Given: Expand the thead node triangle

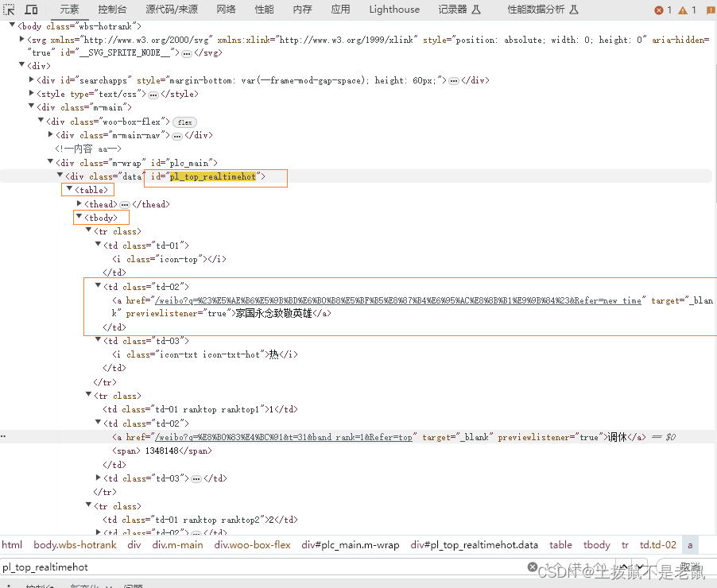Looking at the screenshot, I should (79, 203).
